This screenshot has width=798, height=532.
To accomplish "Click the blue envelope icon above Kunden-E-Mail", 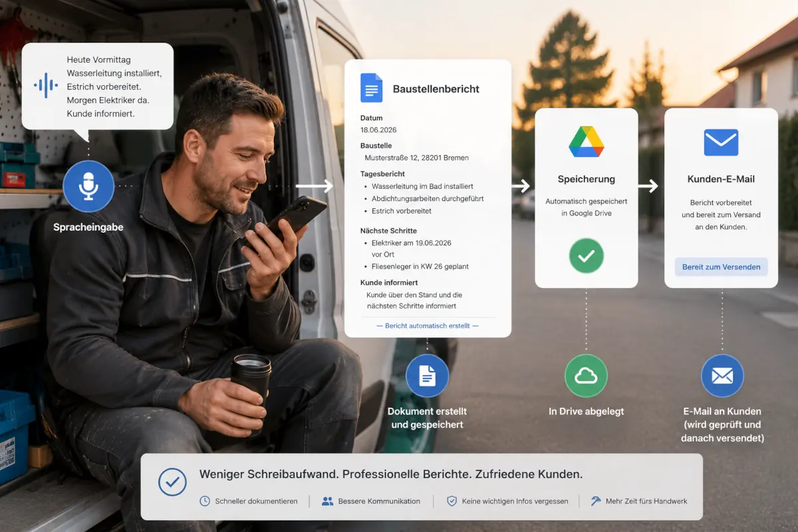I will 721,142.
